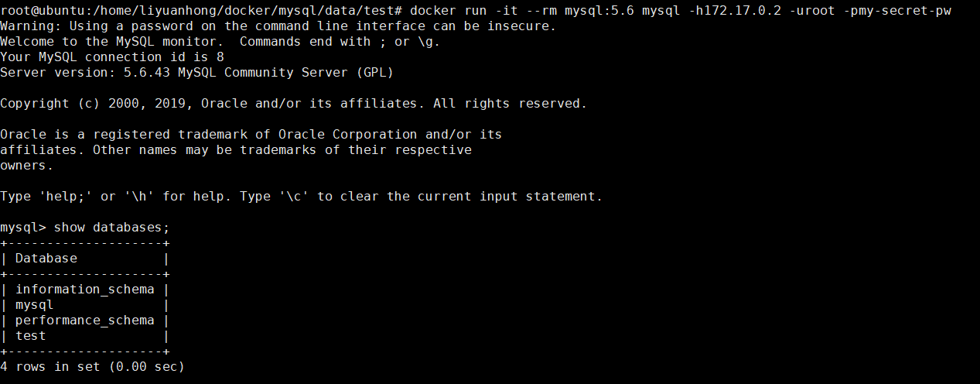Screen dimensions: 980x384
Task: Click the 'mysql>' prompt
Action: [23, 228]
